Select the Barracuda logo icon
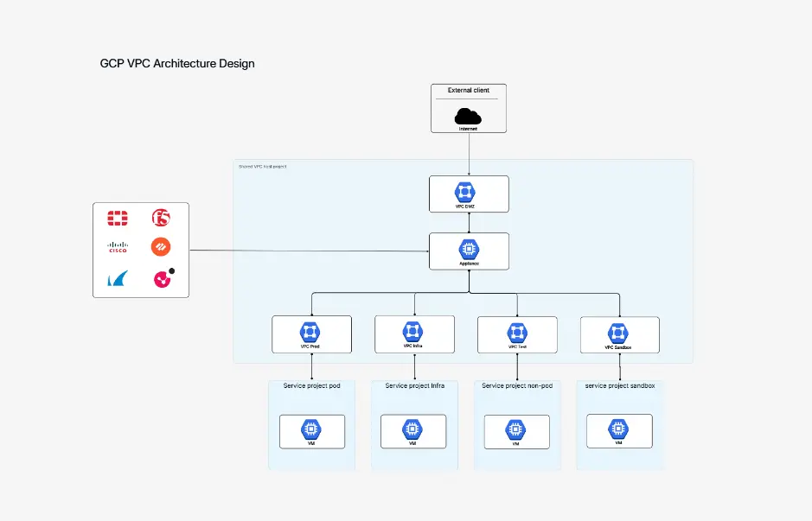This screenshot has height=521, width=812. tap(116, 278)
